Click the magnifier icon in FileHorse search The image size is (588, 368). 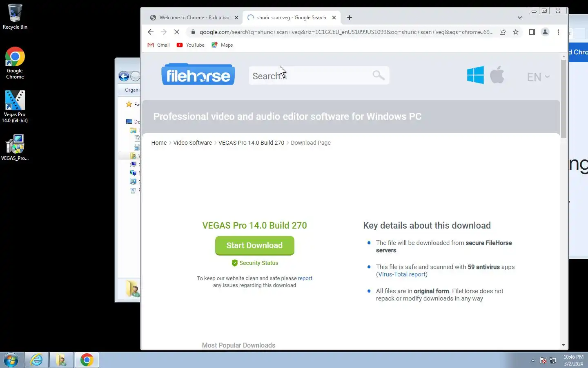coord(379,75)
